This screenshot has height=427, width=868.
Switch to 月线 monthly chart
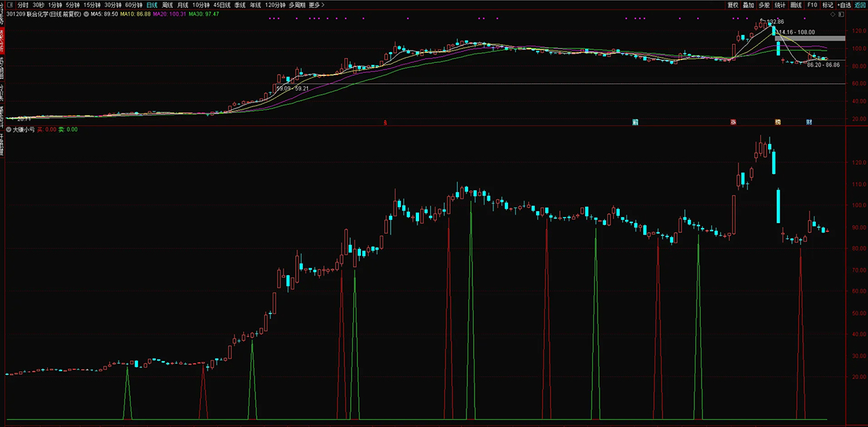point(183,4)
